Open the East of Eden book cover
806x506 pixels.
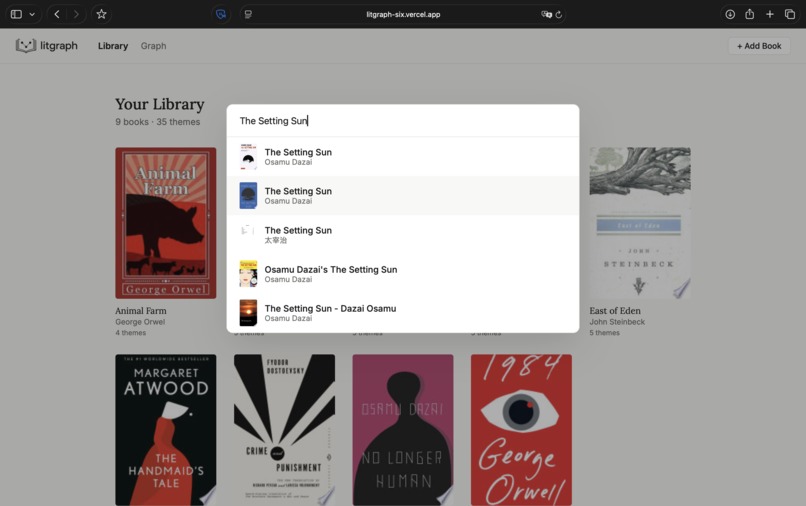click(x=640, y=223)
